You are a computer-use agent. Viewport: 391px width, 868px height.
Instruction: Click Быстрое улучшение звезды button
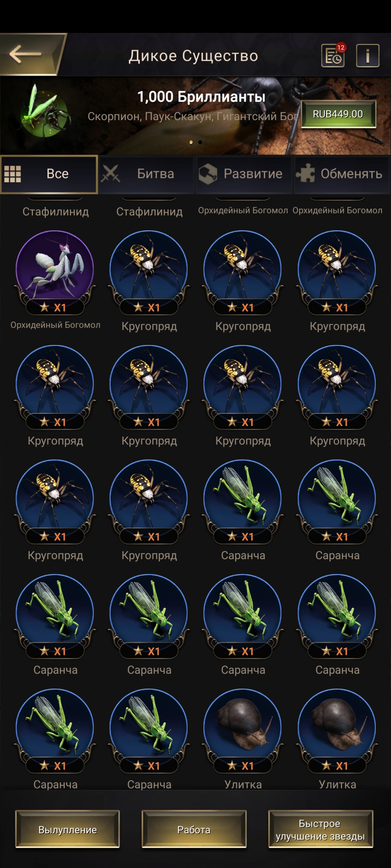coord(320,829)
